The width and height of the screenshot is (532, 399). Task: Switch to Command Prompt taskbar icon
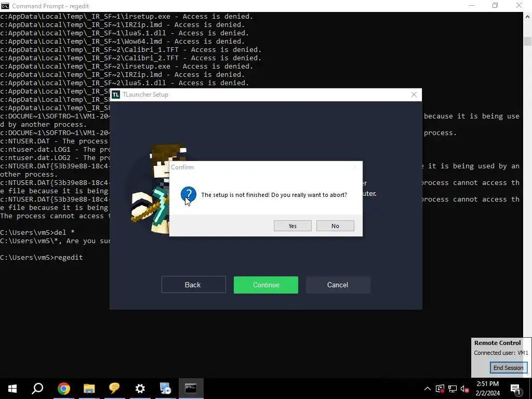(x=191, y=389)
